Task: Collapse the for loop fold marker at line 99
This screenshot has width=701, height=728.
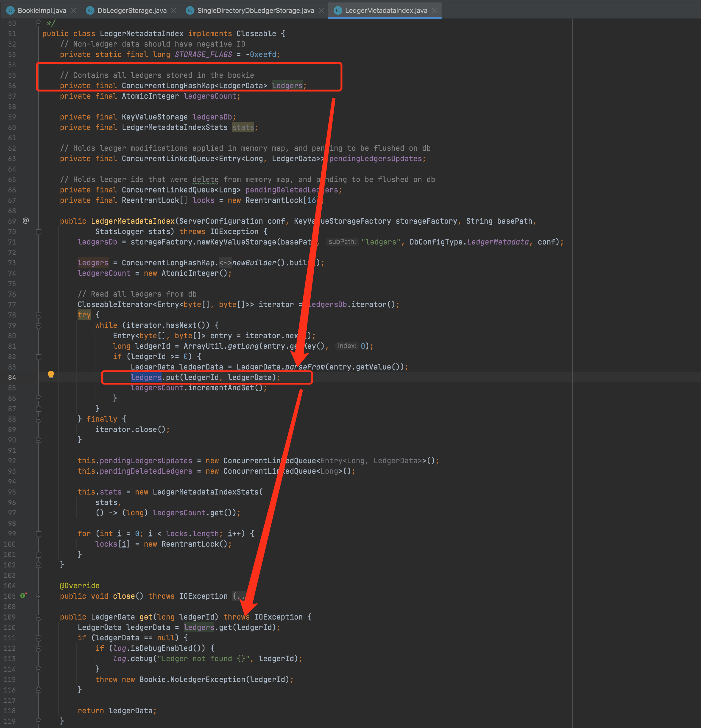Action: 39,534
